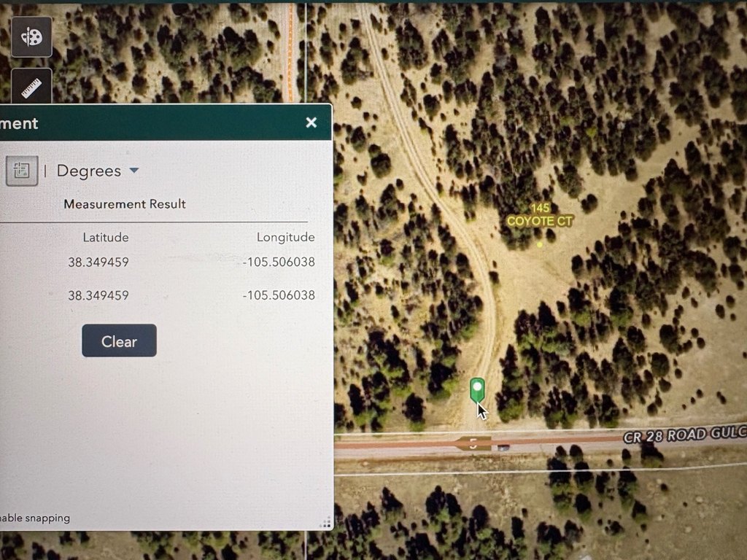
Task: Select the second row latitude value
Action: tap(98, 295)
